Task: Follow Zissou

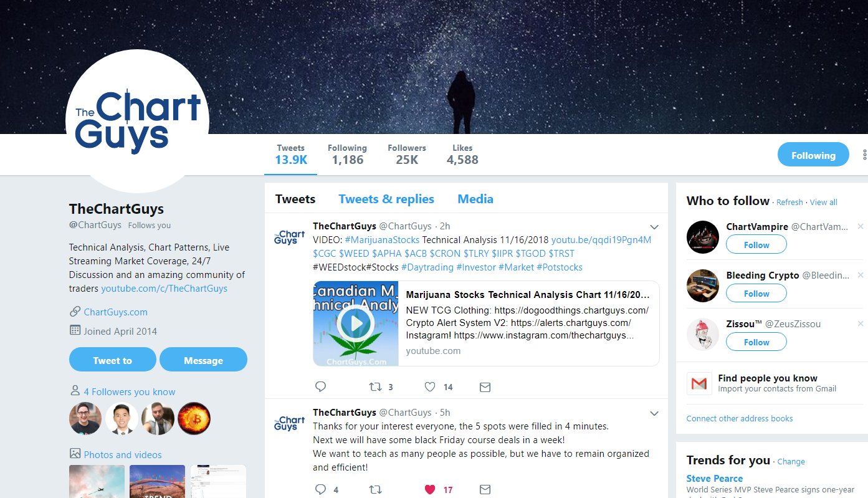Action: [756, 342]
